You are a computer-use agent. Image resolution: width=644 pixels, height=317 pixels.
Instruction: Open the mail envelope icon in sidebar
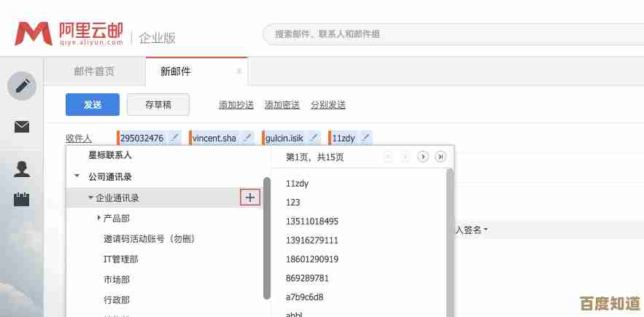pyautogui.click(x=22, y=127)
